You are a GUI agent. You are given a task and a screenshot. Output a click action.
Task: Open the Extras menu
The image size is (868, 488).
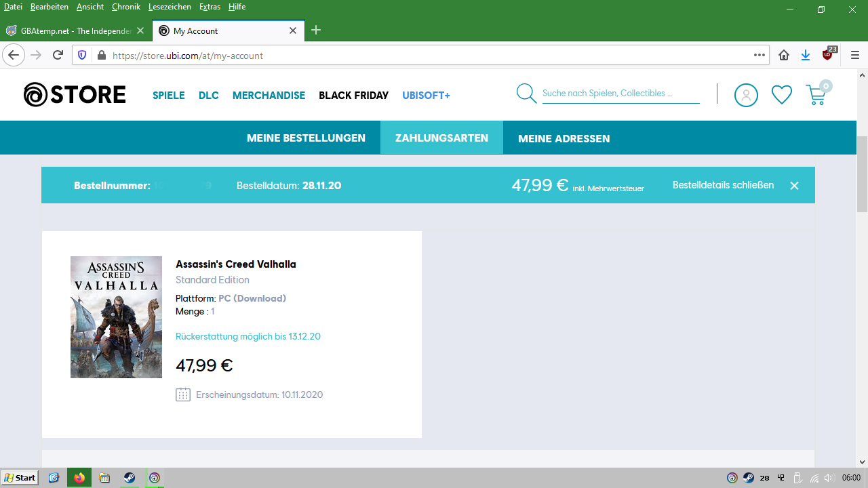pyautogui.click(x=210, y=7)
